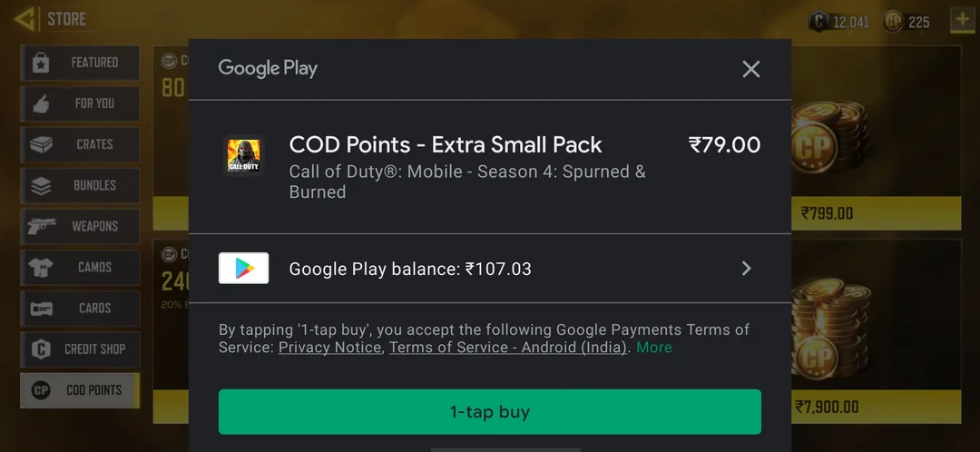Expand Google Play balance payment options

746,268
